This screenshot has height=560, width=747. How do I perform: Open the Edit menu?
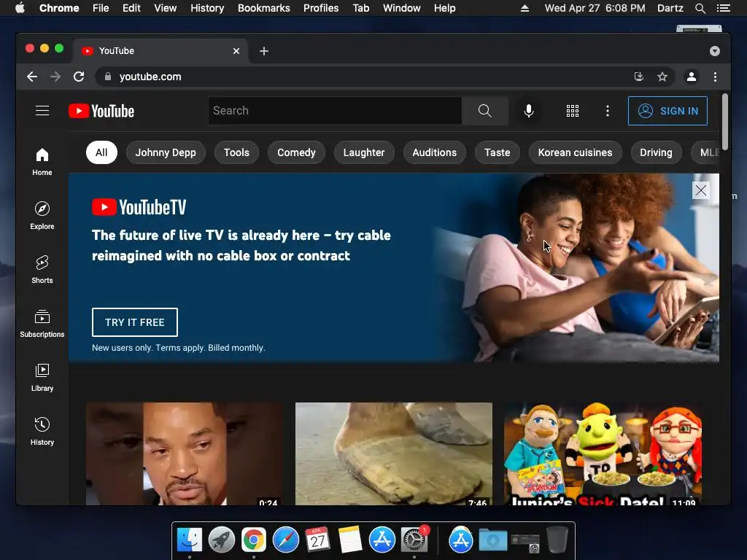tap(131, 8)
